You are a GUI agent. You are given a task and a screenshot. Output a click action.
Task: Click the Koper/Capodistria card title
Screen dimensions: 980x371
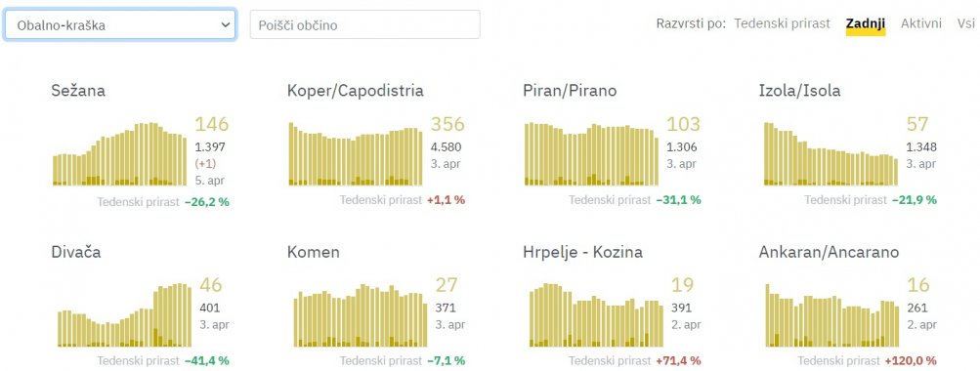[x=356, y=91]
